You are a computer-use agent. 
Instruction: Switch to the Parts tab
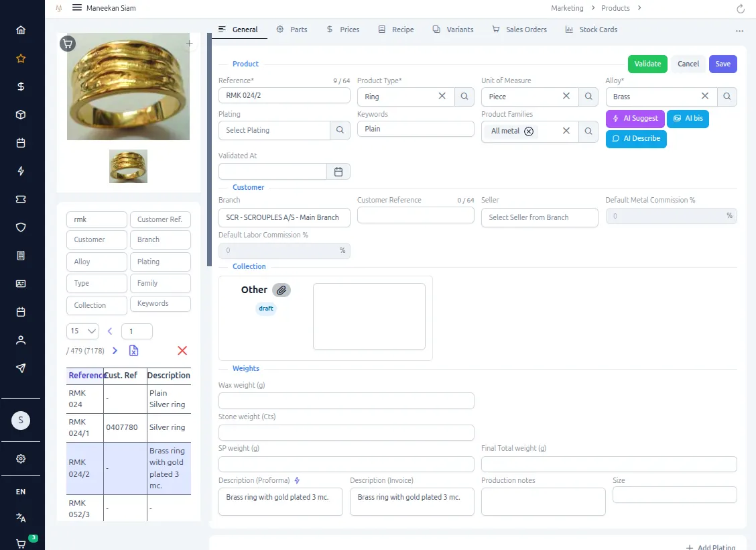292,30
